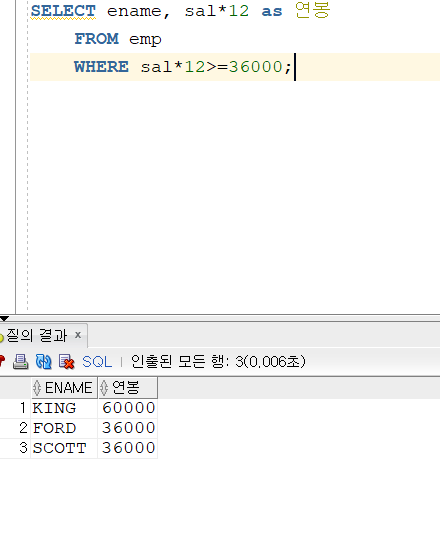Image resolution: width=440 pixels, height=555 pixels.
Task: Click the 36000 value in WHERE clause
Action: tap(255, 67)
